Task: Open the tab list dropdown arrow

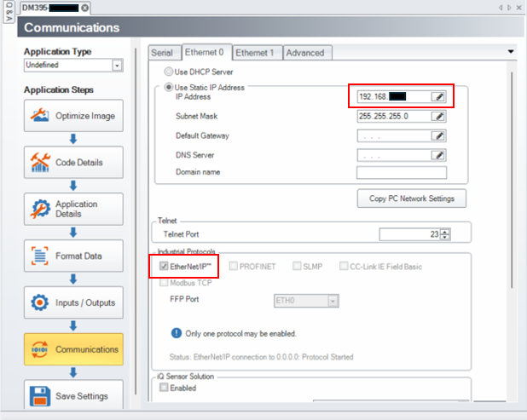Action: 512,52
